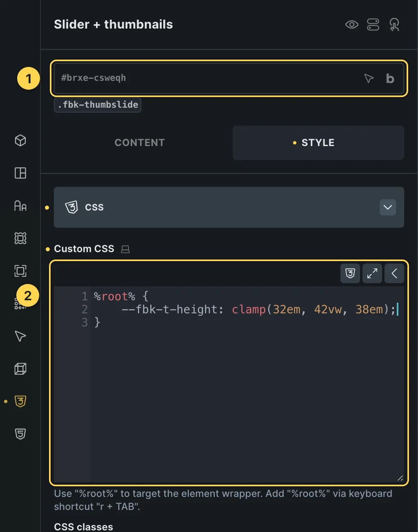Grab the editor resize handle corner
The height and width of the screenshot is (532, 418).
(x=400, y=479)
